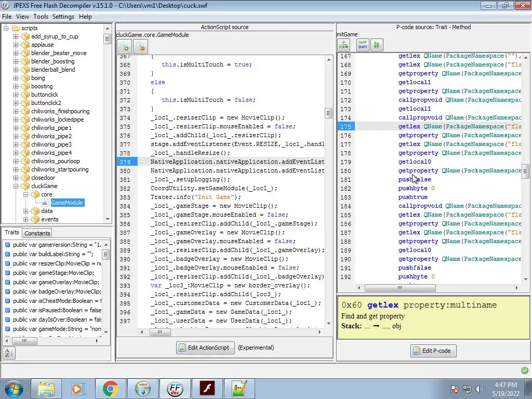Expand the add_syrup_to_cup package

tap(16, 36)
